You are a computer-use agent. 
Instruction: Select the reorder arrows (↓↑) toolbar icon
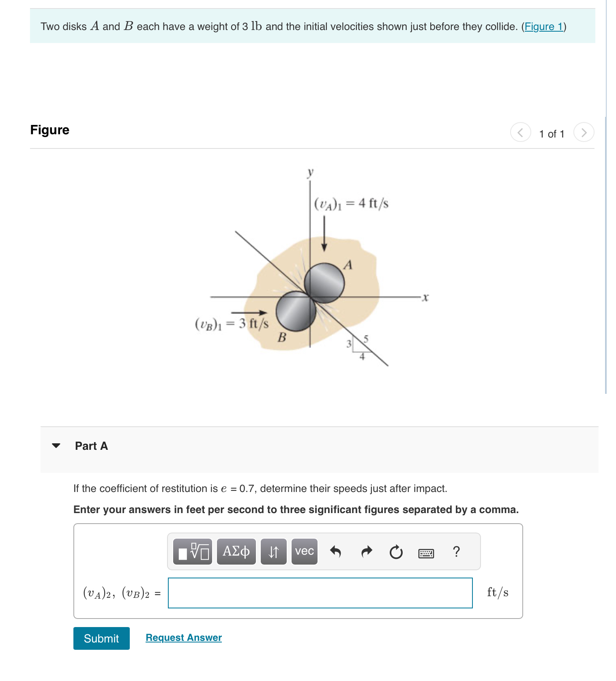[x=273, y=552]
